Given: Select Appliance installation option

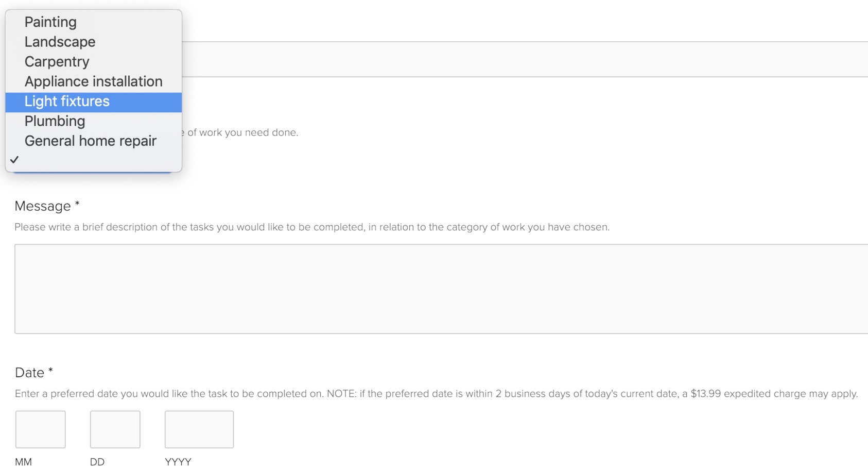Looking at the screenshot, I should click(93, 81).
